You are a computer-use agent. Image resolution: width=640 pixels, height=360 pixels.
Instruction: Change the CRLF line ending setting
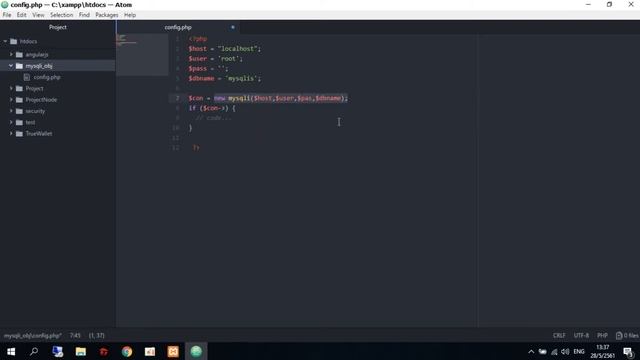[559, 336]
